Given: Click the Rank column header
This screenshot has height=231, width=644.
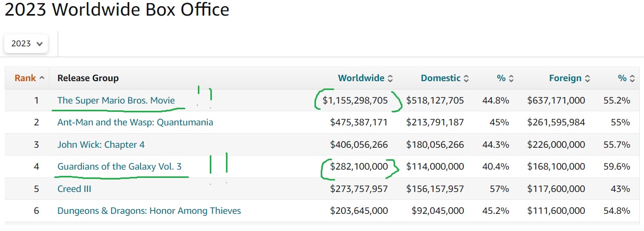Looking at the screenshot, I should 25,78.
